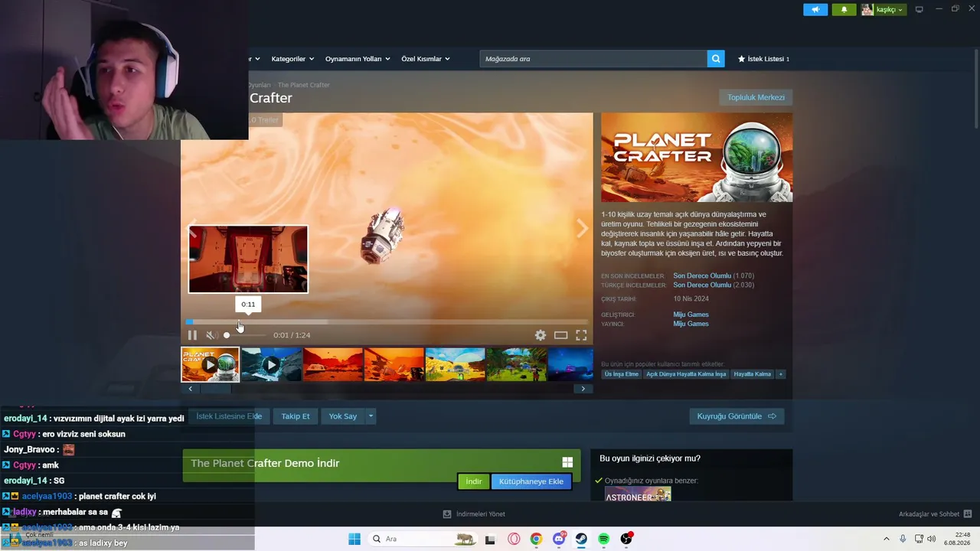Open Spotify from taskbar

tap(603, 539)
